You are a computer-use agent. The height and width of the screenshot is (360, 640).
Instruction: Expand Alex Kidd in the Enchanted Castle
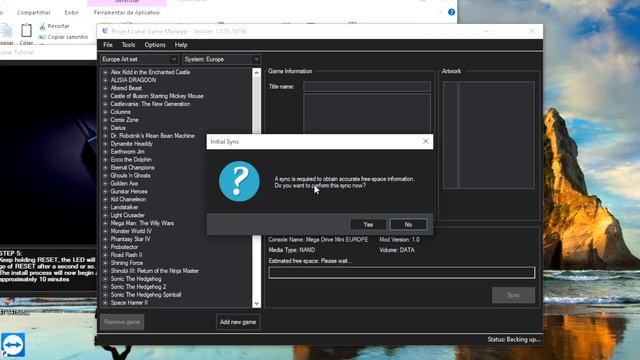[x=105, y=72]
